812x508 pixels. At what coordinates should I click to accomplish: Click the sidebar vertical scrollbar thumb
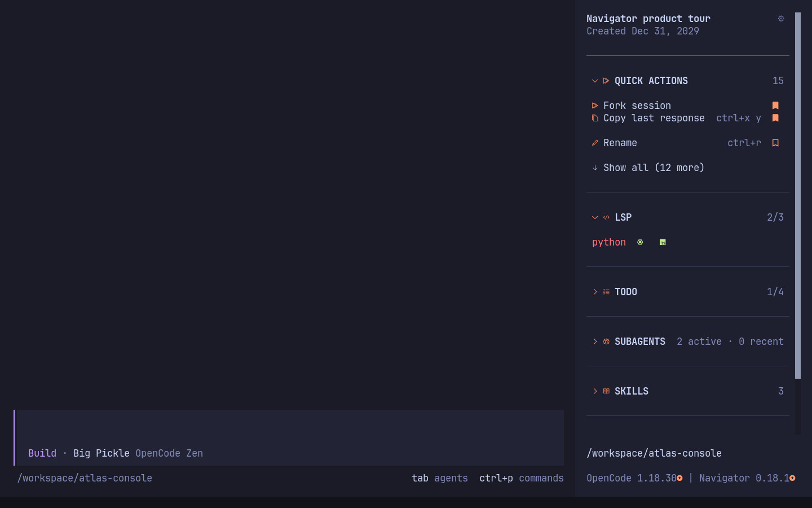coord(798,195)
